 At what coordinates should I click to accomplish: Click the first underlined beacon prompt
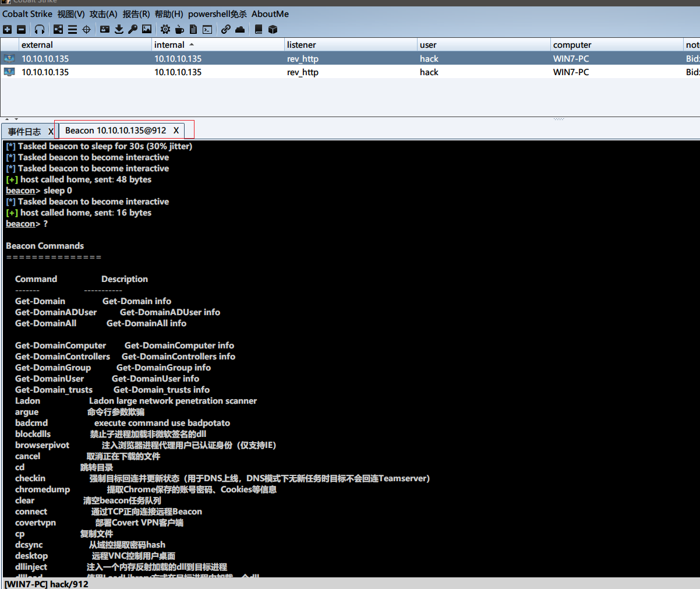(21, 191)
